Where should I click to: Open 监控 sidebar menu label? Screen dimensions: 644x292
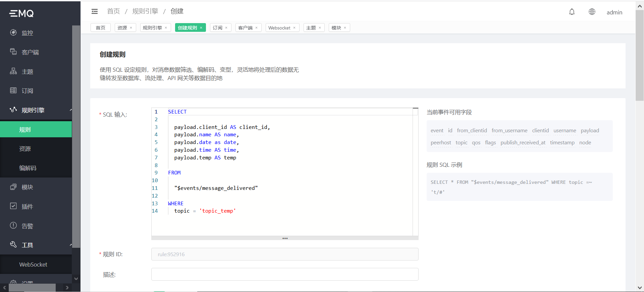pos(28,33)
